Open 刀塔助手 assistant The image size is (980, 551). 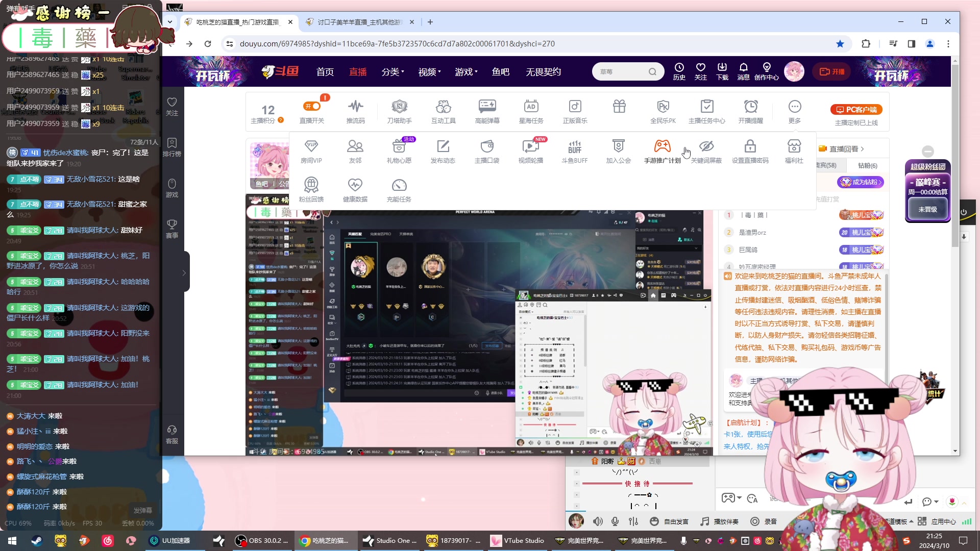click(399, 112)
